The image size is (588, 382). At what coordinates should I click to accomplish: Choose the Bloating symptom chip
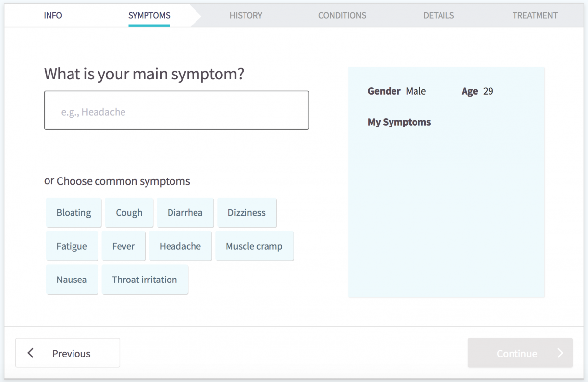click(x=74, y=213)
